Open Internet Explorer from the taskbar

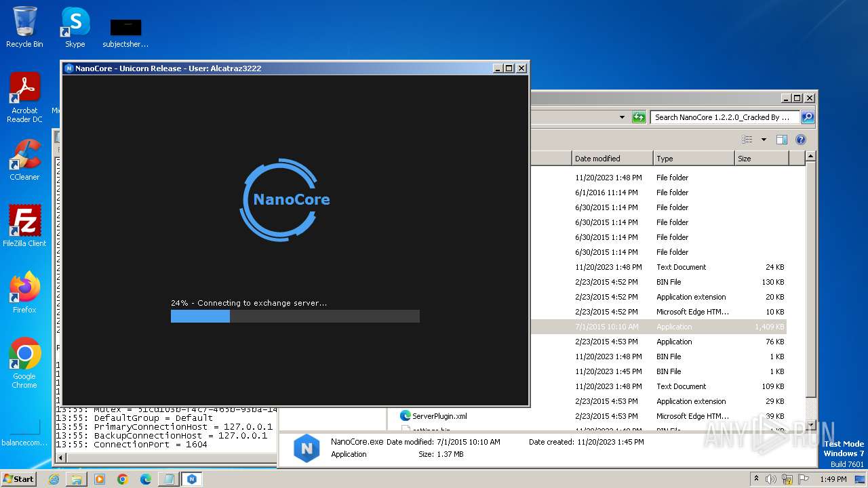[54, 479]
